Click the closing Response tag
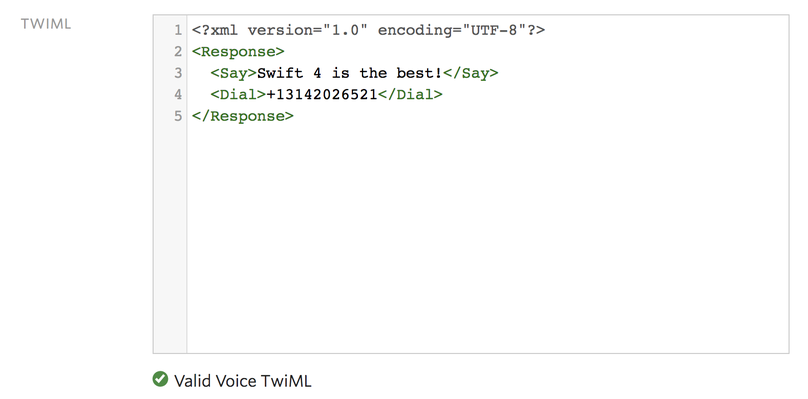The height and width of the screenshot is (399, 808). click(243, 116)
